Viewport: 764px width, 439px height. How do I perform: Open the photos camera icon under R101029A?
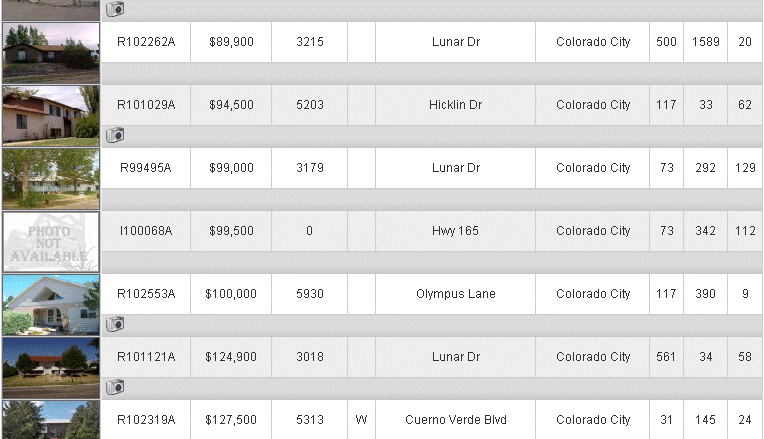pyautogui.click(x=115, y=135)
